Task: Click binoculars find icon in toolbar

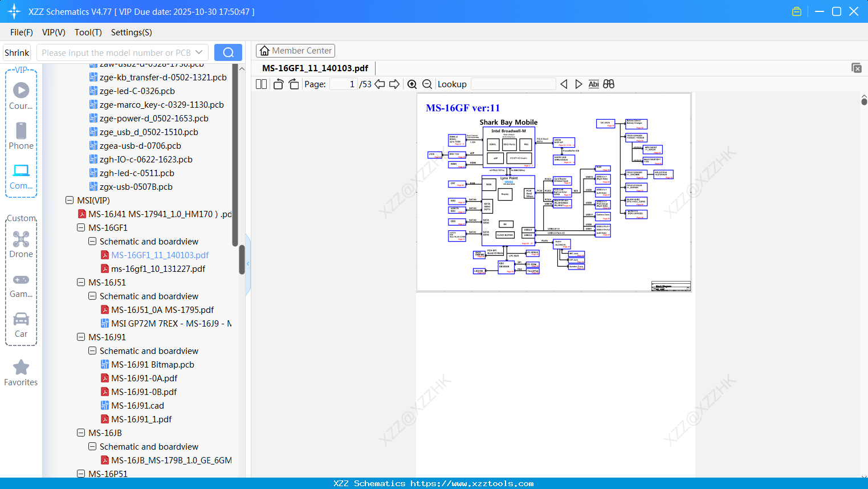Action: tap(609, 84)
